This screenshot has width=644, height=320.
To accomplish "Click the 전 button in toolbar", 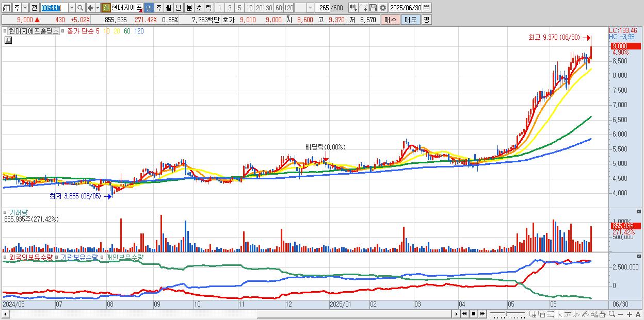I will 34,8.
